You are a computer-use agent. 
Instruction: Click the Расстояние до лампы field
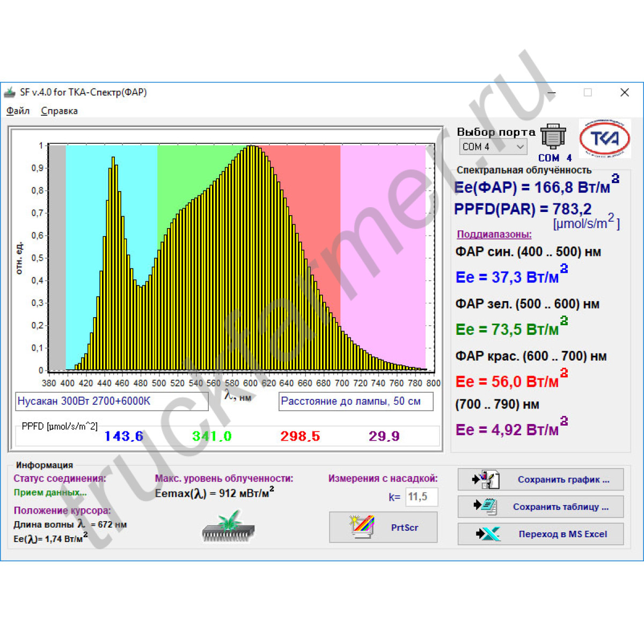(x=355, y=401)
